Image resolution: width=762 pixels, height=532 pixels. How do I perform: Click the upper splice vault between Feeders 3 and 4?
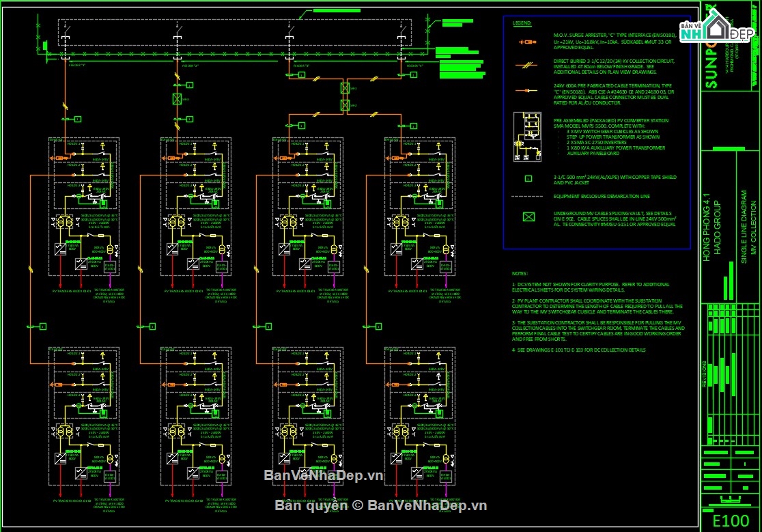tap(345, 88)
